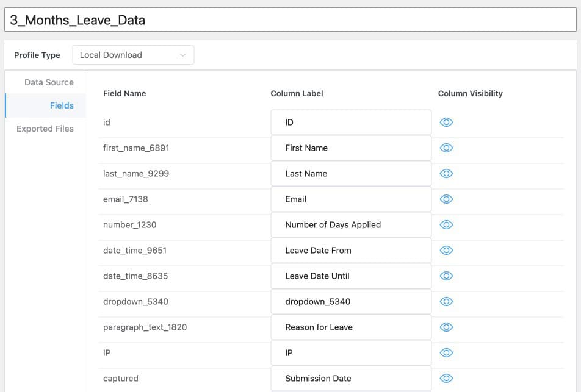
Task: Hide date_time_9651 column with eye icon
Action: click(446, 250)
